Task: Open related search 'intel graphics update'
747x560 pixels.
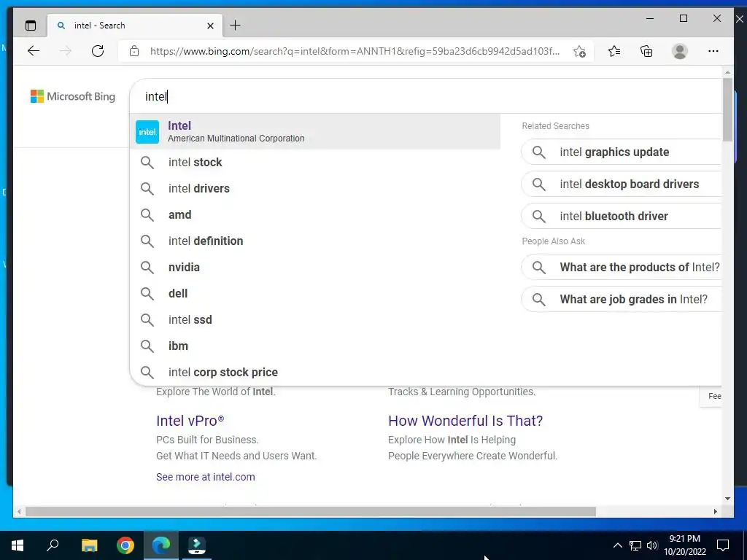Action: [622, 152]
